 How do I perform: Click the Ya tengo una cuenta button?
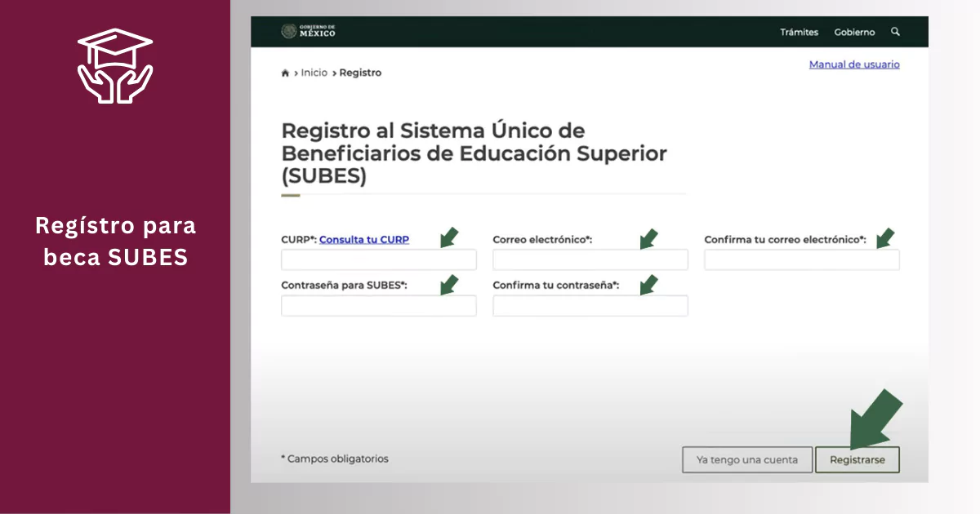click(747, 459)
